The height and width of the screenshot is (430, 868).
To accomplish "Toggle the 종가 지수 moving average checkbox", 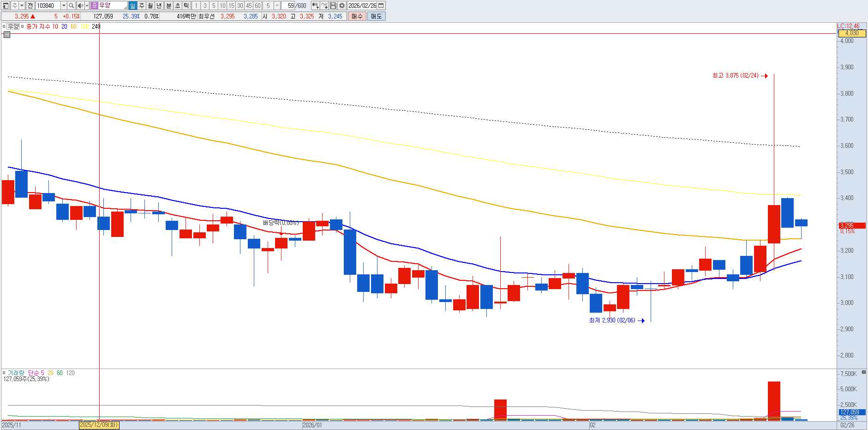I will click(x=23, y=26).
